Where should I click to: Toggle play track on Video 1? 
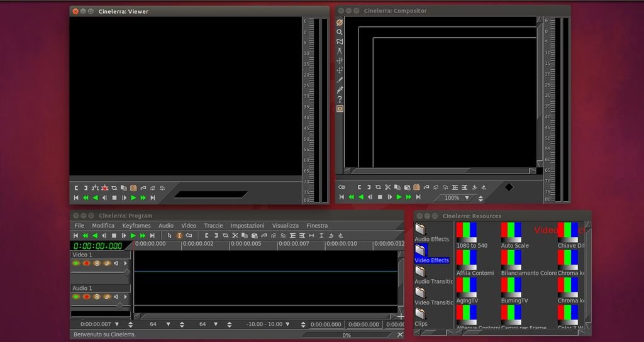point(77,263)
